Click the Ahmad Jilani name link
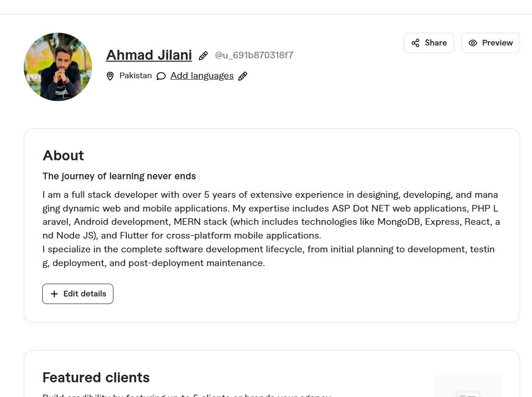The width and height of the screenshot is (532, 397). tap(149, 55)
